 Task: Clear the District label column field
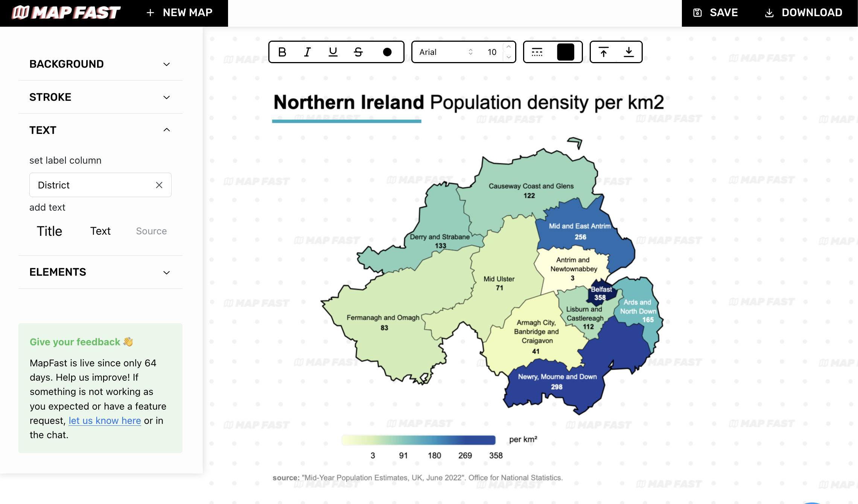click(158, 185)
